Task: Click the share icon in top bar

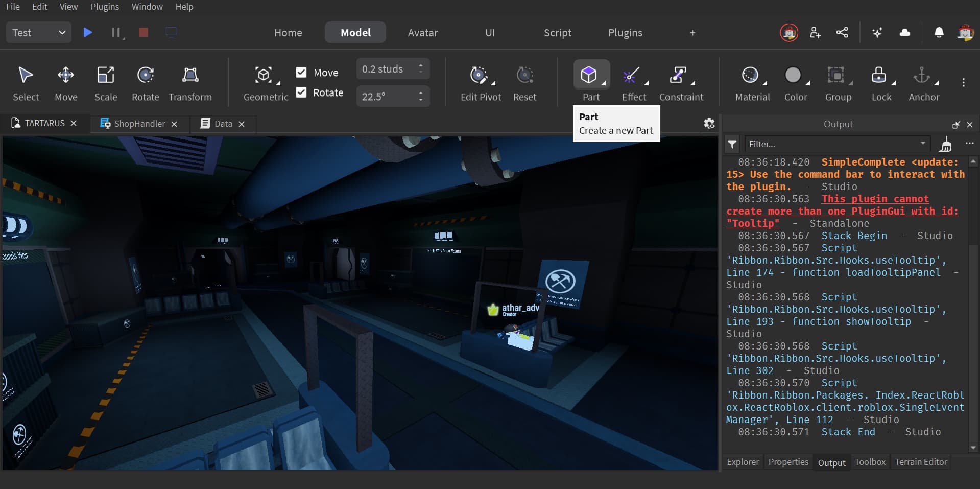Action: (x=842, y=33)
